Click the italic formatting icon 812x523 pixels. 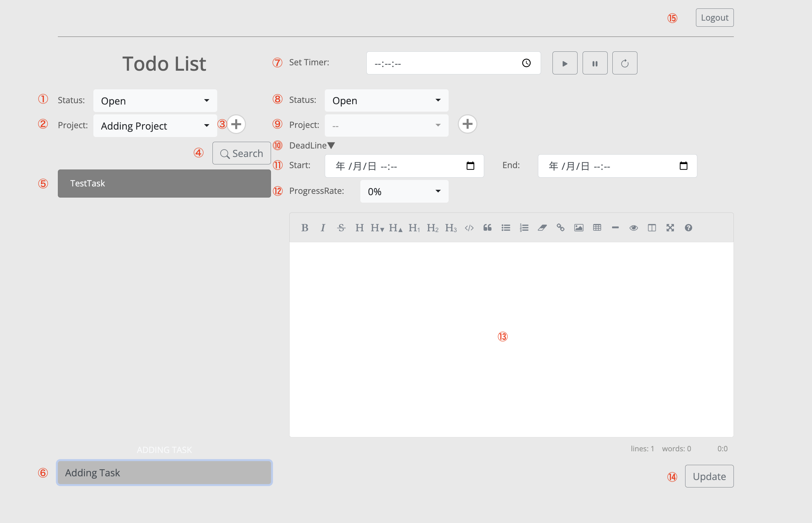323,228
